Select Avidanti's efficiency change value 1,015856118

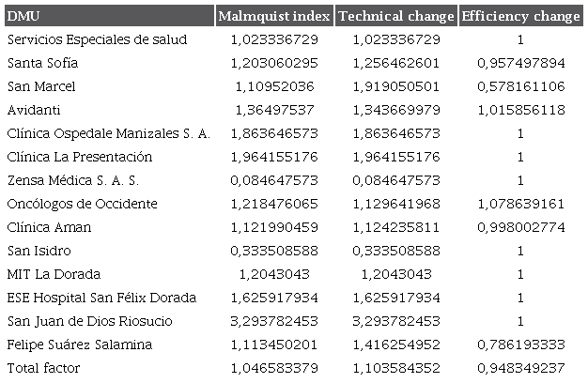(x=520, y=110)
